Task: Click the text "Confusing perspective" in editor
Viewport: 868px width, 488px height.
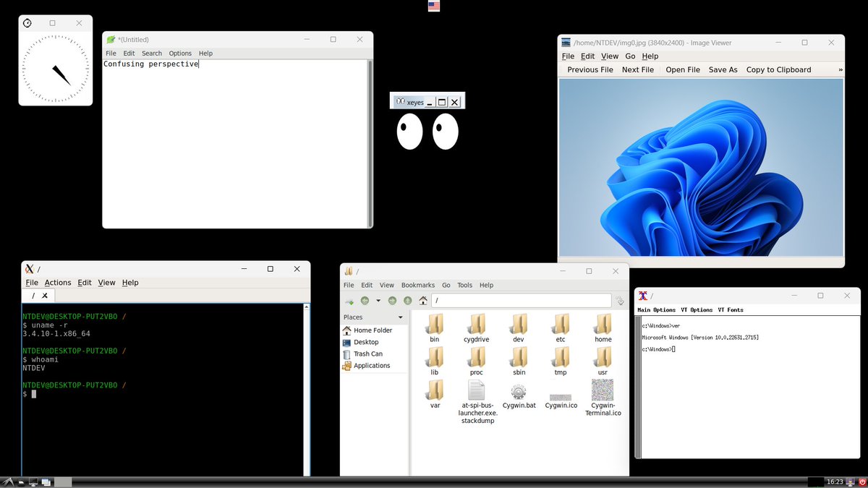Action: 150,64
